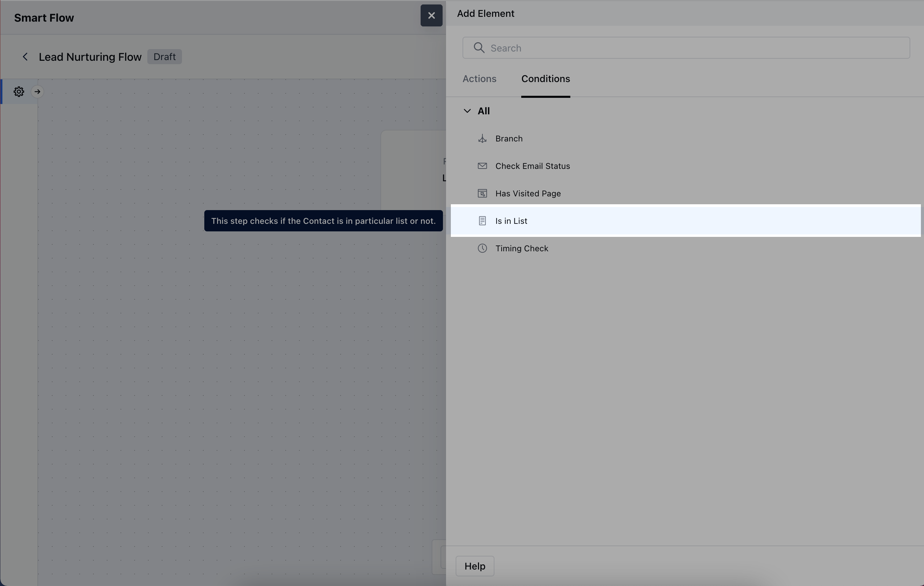
Task: Go back using left chevron arrow
Action: pyautogui.click(x=25, y=57)
